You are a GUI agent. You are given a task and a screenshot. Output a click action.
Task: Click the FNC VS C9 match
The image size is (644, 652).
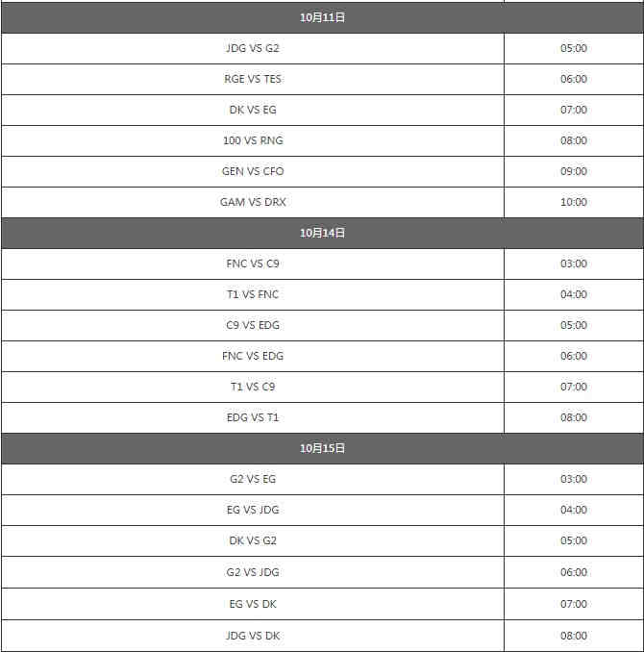253,263
